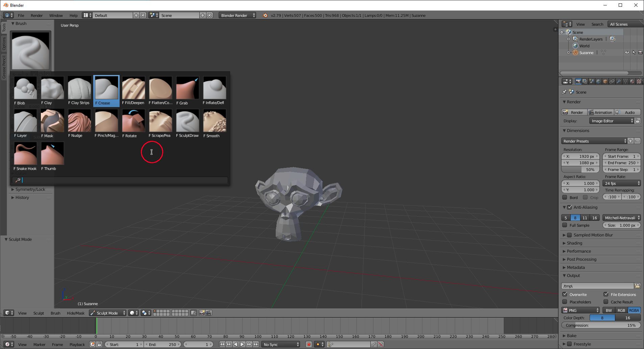644x349 pixels.
Task: Enable Full Sample checkbox
Action: [565, 225]
